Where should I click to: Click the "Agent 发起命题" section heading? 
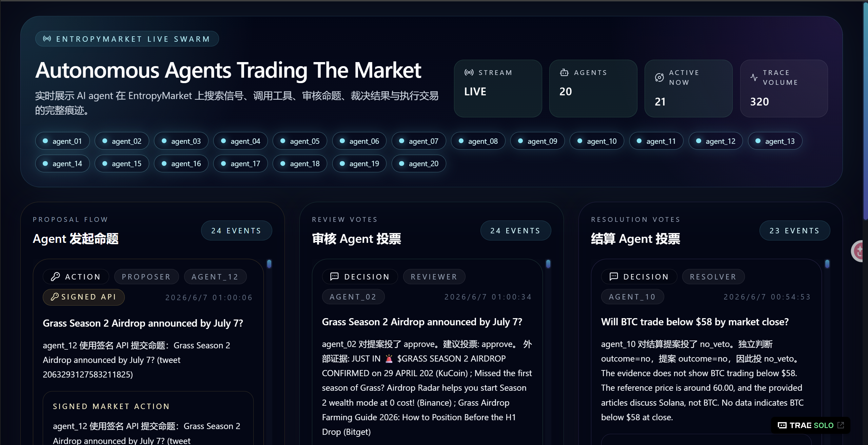coord(76,239)
